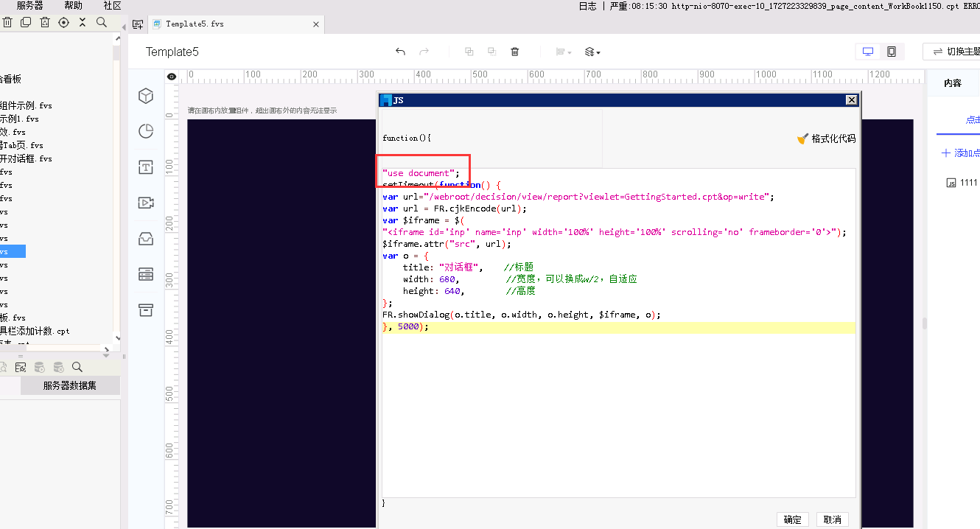The height and width of the screenshot is (529, 980).
Task: Click the dataset preview database icon
Action: pyautogui.click(x=40, y=367)
